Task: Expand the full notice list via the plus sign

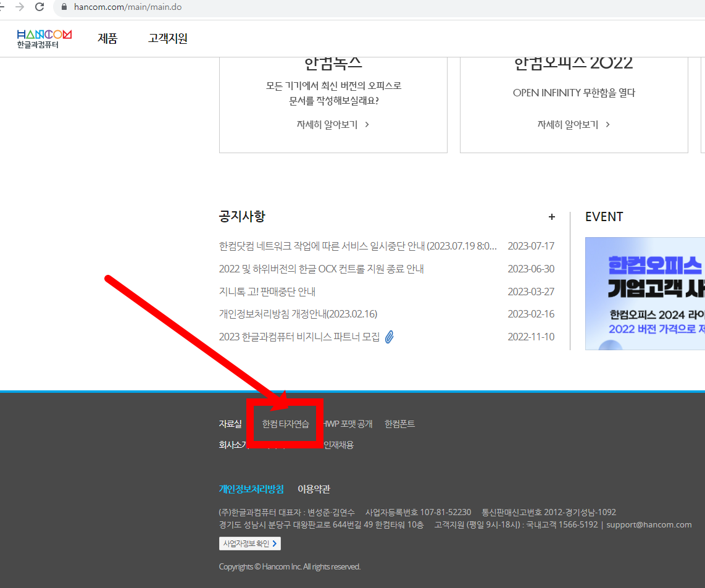Action: [x=551, y=217]
